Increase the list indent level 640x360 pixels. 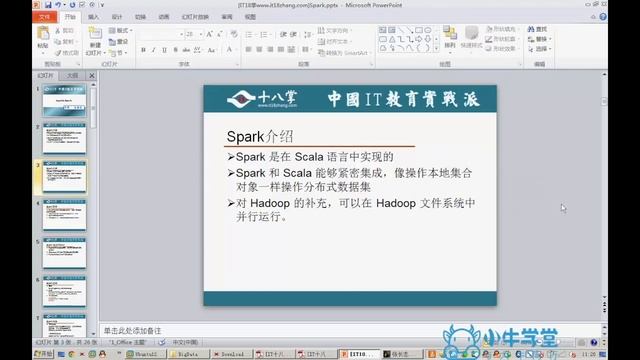(x=293, y=35)
